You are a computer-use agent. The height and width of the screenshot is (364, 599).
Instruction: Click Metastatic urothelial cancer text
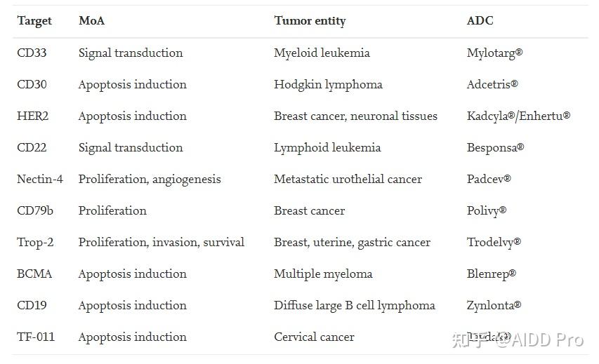(x=348, y=179)
